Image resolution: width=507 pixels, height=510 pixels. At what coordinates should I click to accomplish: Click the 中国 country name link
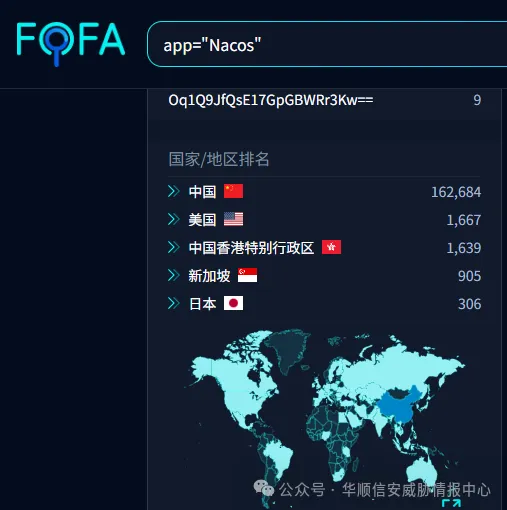(x=202, y=192)
